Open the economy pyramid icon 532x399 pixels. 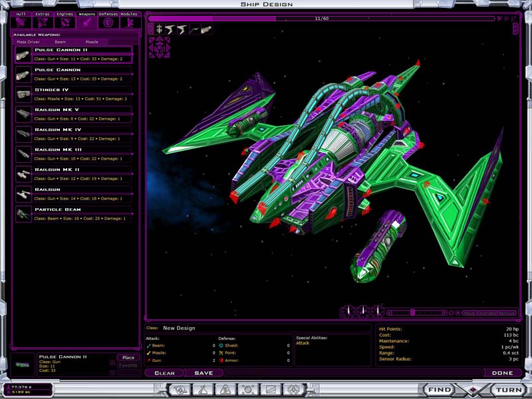coord(225,390)
